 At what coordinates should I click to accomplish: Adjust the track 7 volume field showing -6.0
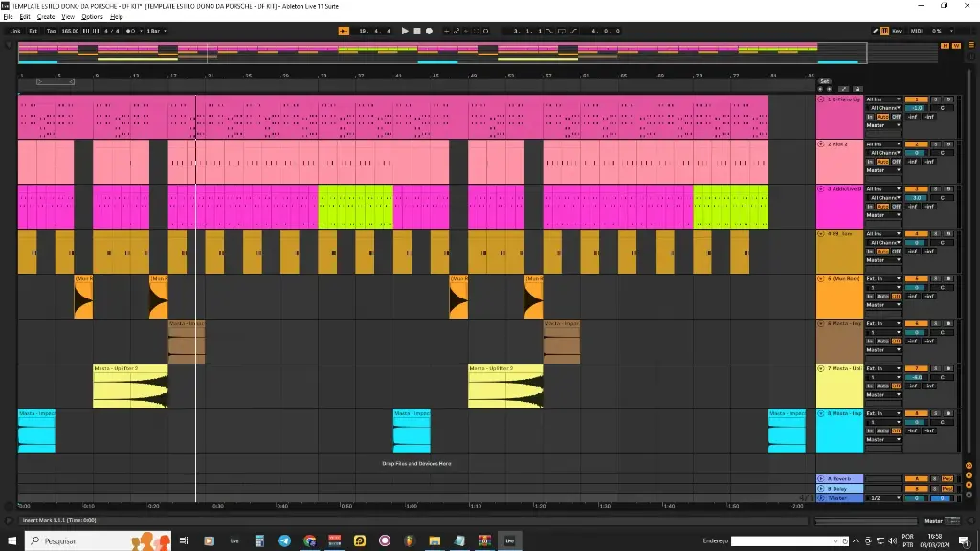pyautogui.click(x=916, y=377)
